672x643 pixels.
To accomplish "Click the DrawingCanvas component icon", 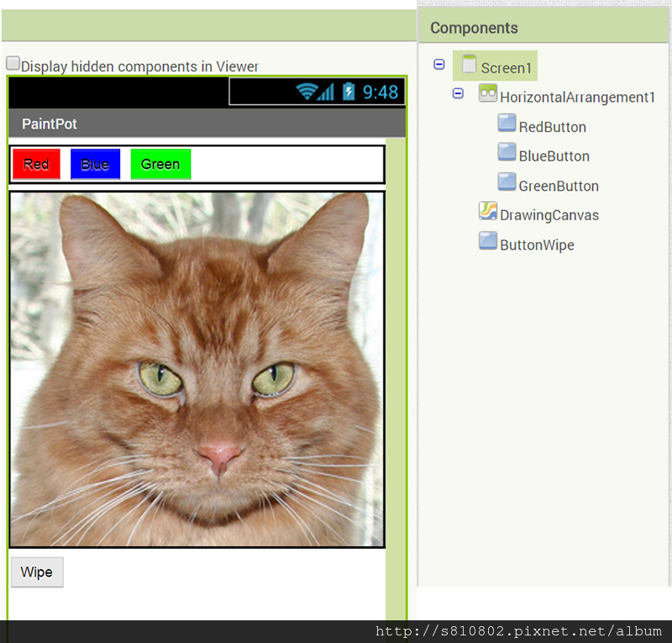I will tap(488, 211).
